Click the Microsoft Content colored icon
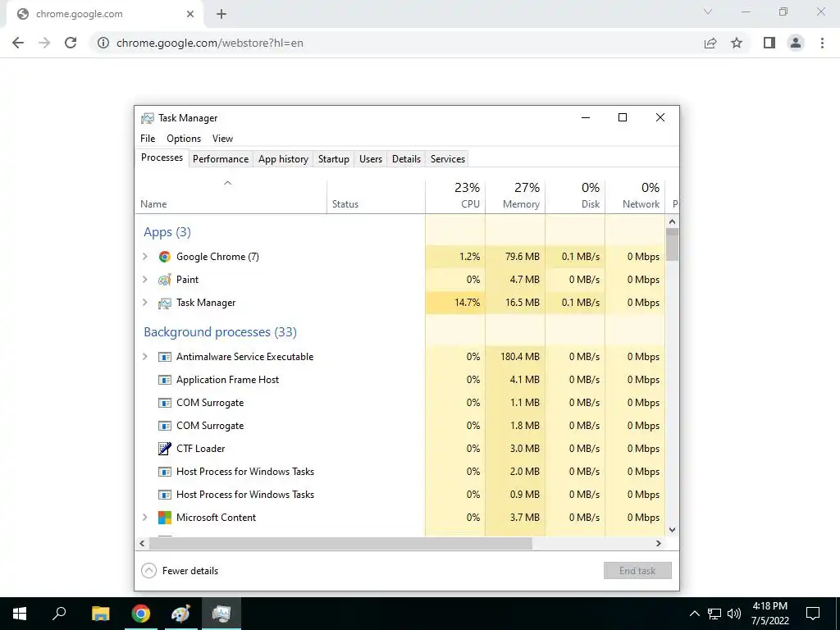This screenshot has height=630, width=840. tap(164, 518)
